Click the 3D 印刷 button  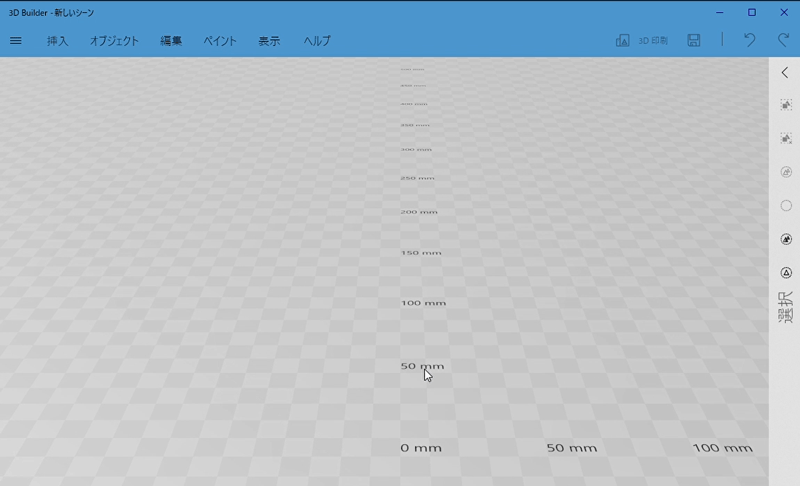click(642, 40)
